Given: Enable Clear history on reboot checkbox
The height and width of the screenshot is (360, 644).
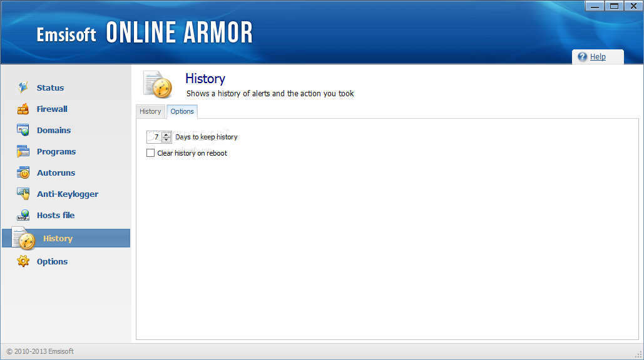Looking at the screenshot, I should (x=150, y=153).
